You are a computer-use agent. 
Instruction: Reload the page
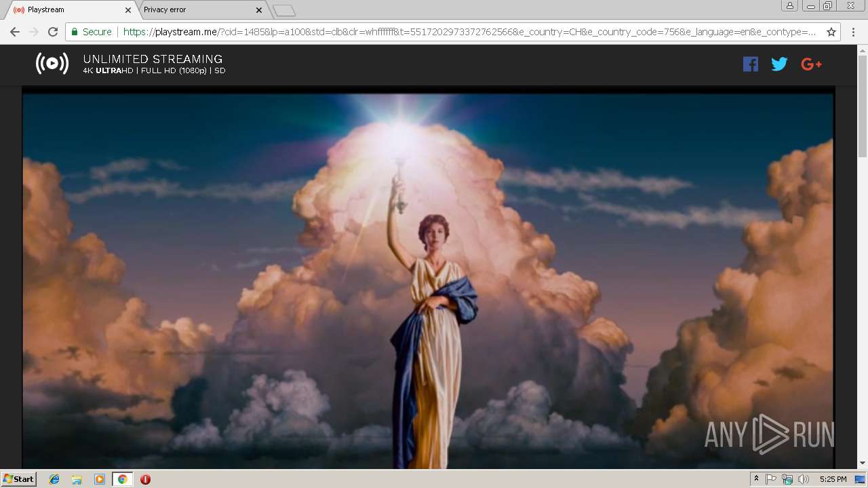click(53, 32)
